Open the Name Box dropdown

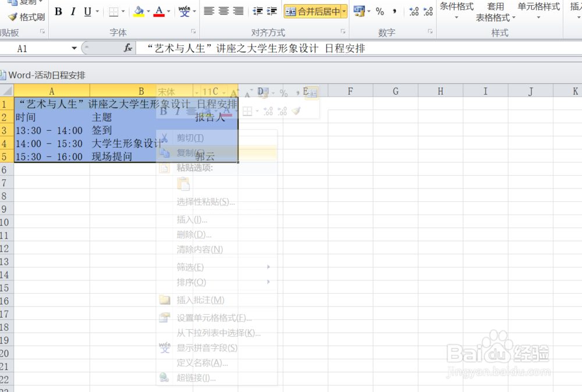tap(74, 48)
